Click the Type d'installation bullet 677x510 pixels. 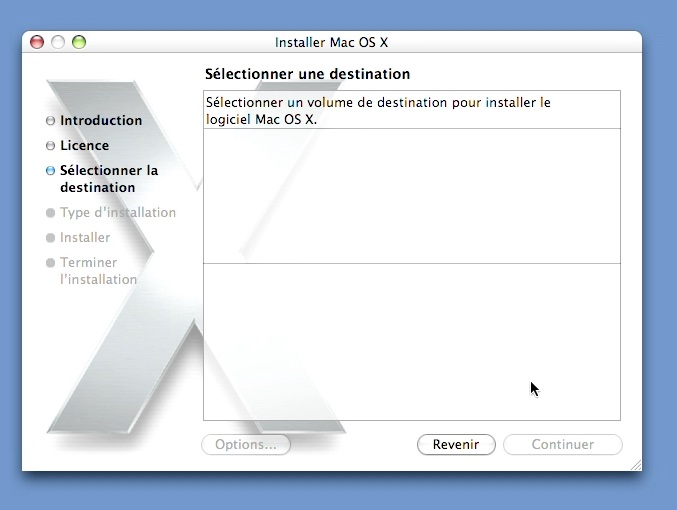[x=51, y=212]
